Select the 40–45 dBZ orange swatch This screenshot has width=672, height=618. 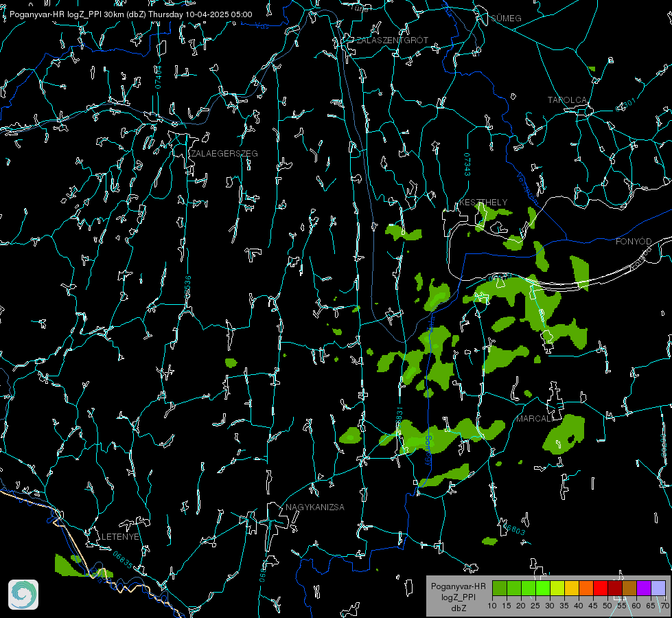click(586, 588)
